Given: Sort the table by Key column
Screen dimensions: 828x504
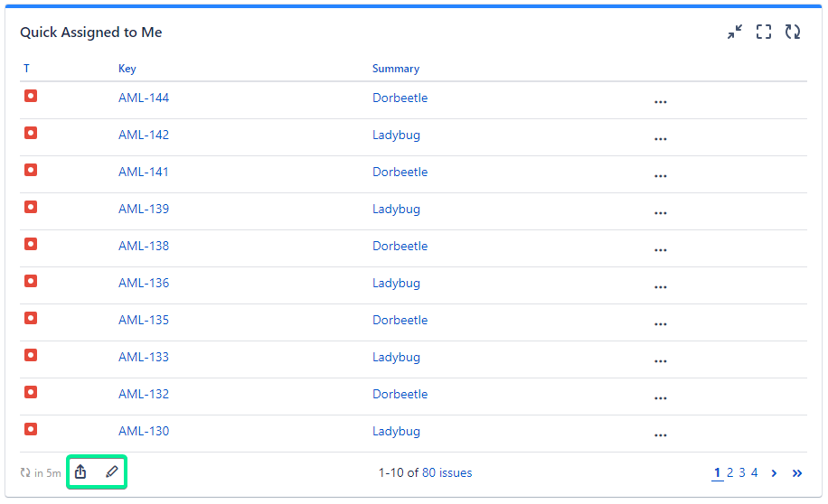Looking at the screenshot, I should click(x=127, y=69).
